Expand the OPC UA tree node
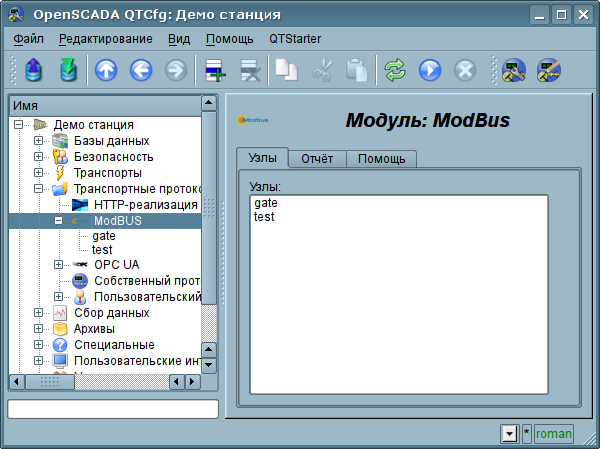The image size is (600, 449). point(58,265)
